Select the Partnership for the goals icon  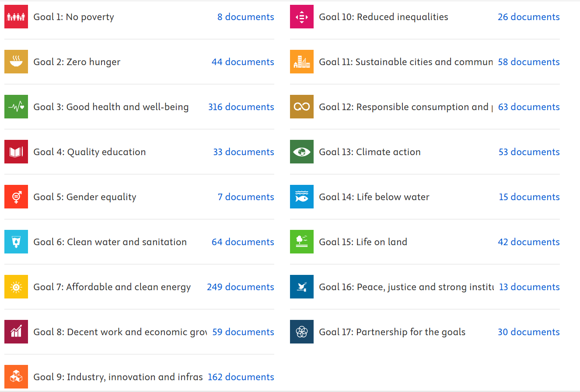click(x=302, y=332)
